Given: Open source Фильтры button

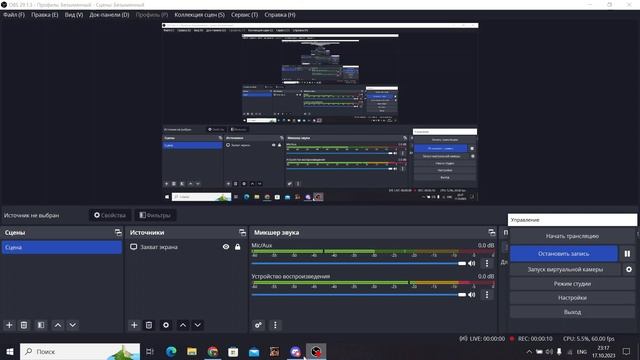Looking at the screenshot, I should [x=155, y=215].
